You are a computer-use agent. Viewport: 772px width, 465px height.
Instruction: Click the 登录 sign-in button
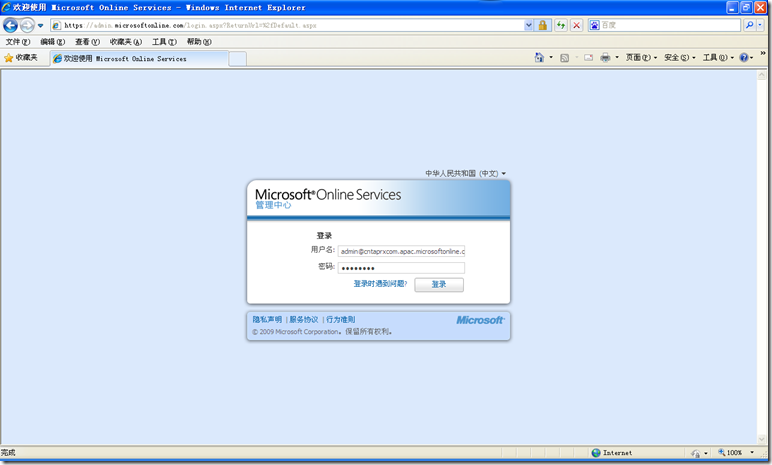439,285
